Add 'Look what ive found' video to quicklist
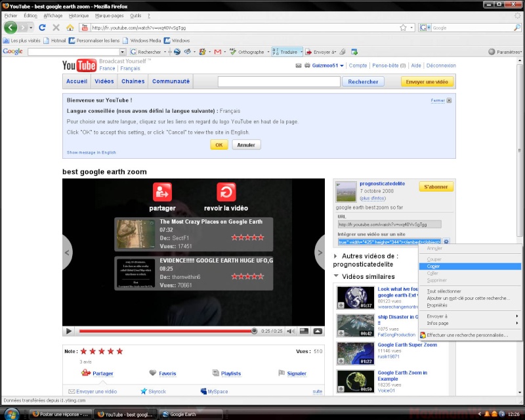This screenshot has width=525, height=420. [x=341, y=305]
